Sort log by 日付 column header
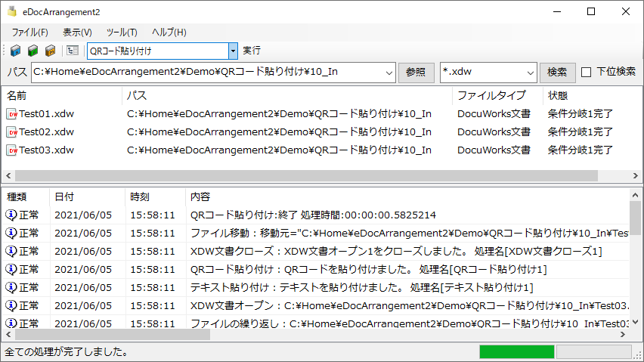 87,197
